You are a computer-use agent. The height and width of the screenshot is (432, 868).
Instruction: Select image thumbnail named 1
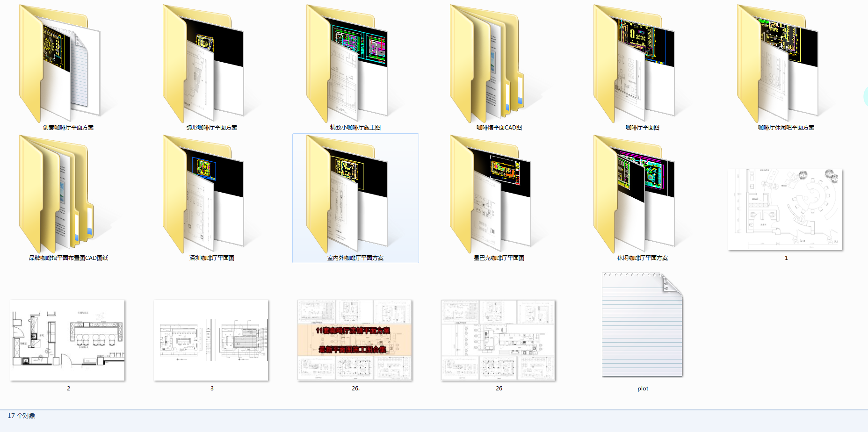pos(785,209)
